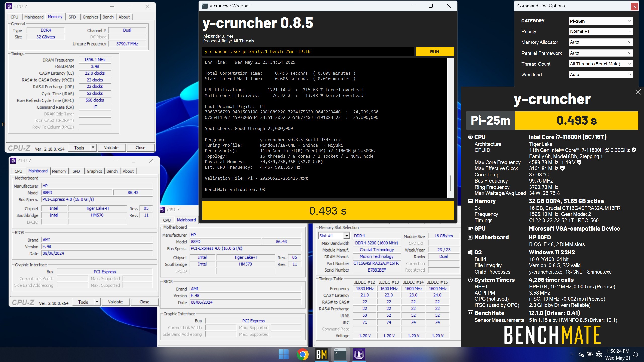Click System Timers clock icon

(470, 280)
